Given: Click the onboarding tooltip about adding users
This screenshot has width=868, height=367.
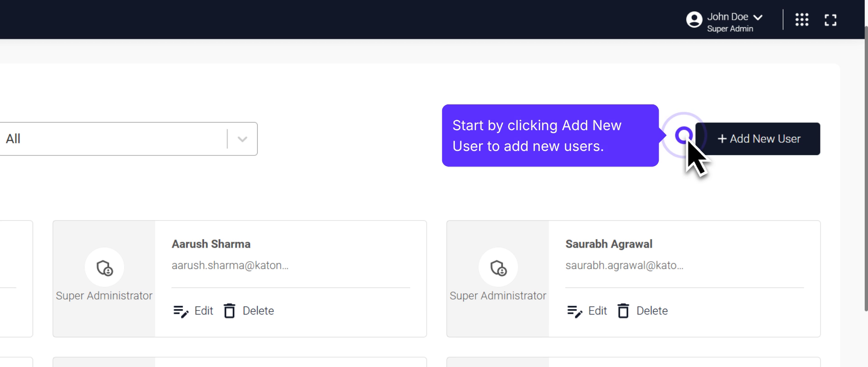Looking at the screenshot, I should [x=550, y=136].
